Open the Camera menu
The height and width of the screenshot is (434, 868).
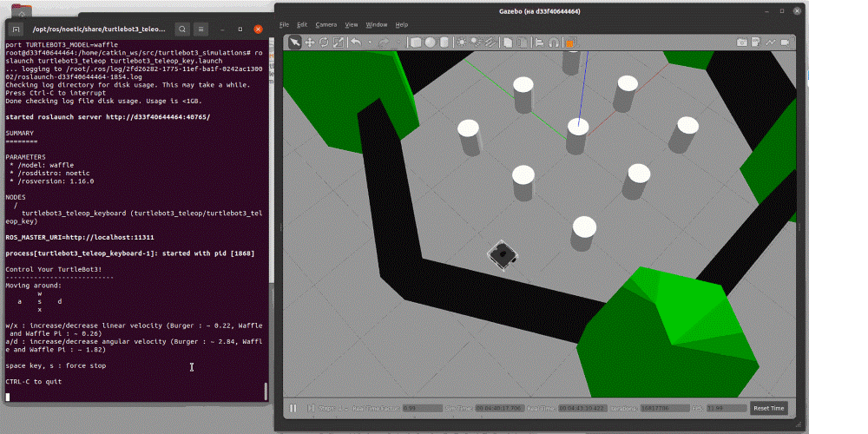325,24
